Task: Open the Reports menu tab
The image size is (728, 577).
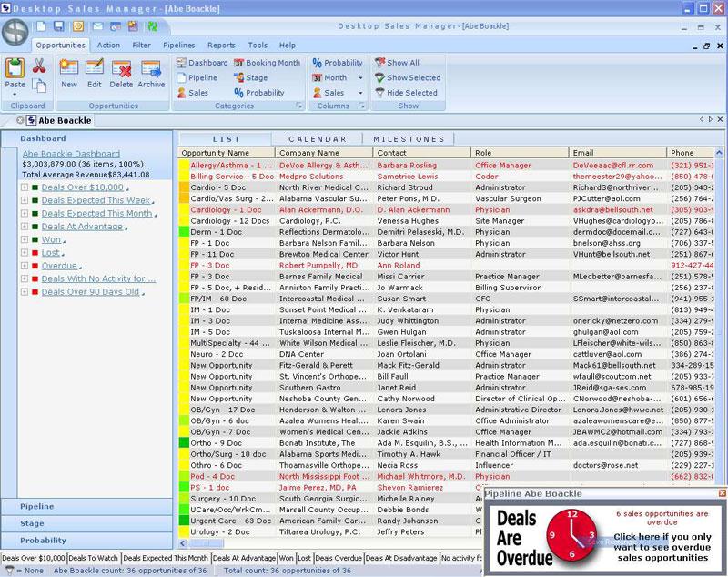Action: click(221, 45)
